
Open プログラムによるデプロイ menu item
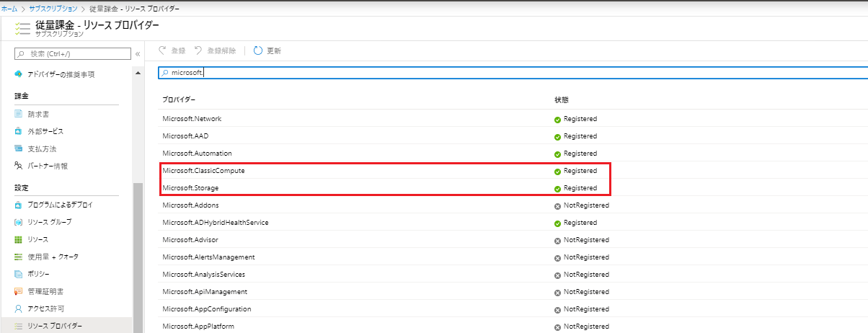pyautogui.click(x=60, y=205)
